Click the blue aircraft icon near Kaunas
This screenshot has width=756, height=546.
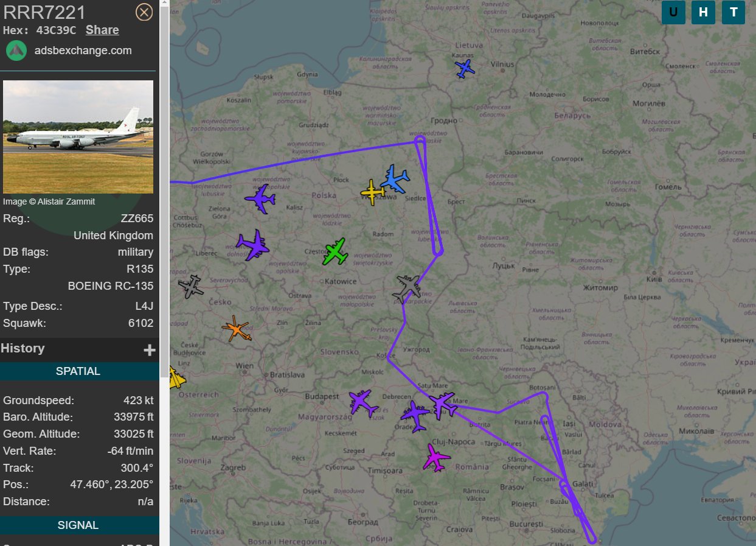465,68
